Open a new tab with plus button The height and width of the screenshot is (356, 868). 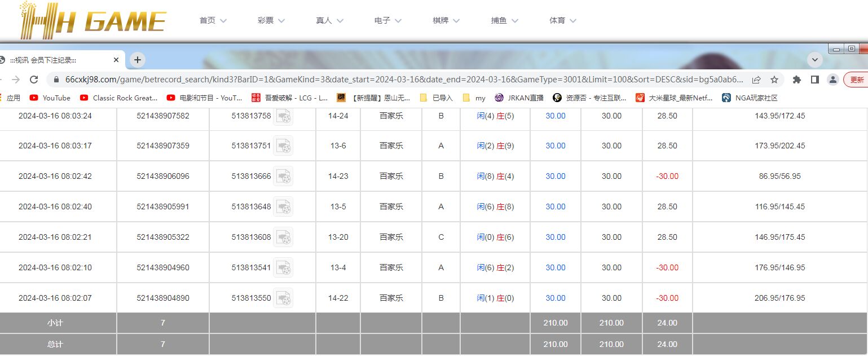tap(138, 60)
